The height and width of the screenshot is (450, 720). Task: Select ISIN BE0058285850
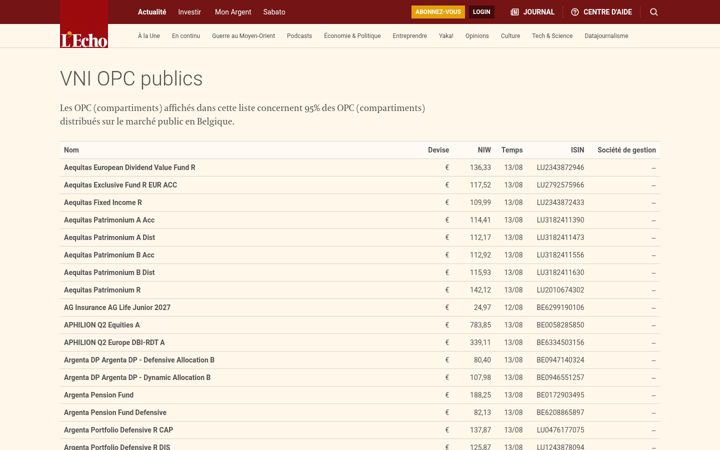tap(560, 325)
